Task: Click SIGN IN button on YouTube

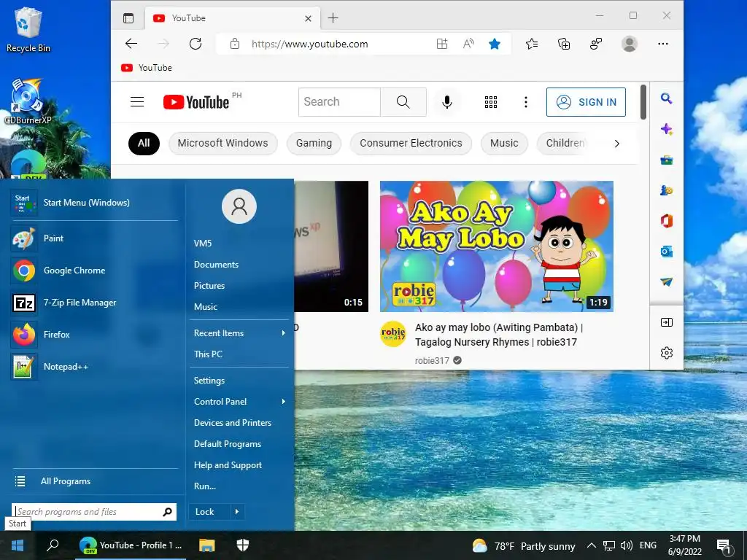Action: 586,102
